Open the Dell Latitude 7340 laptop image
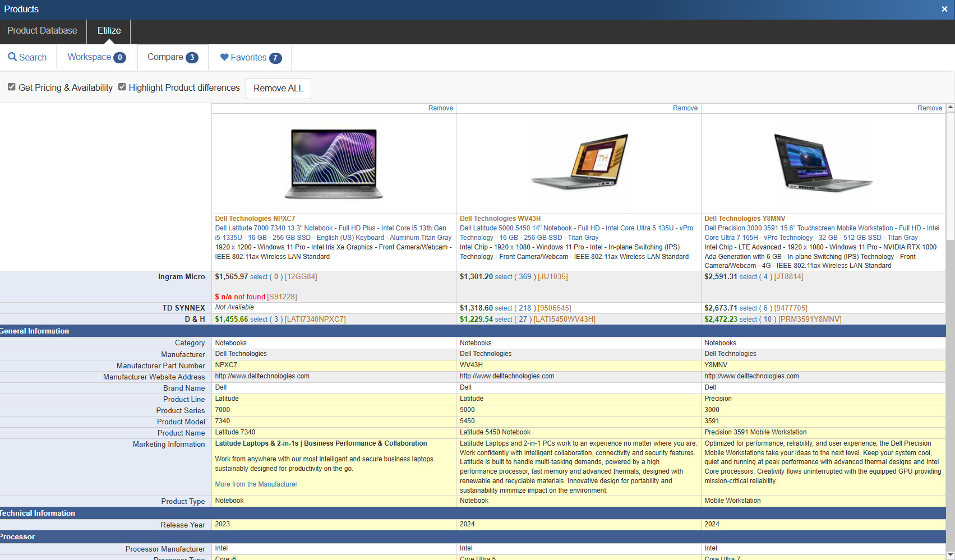 tap(334, 164)
